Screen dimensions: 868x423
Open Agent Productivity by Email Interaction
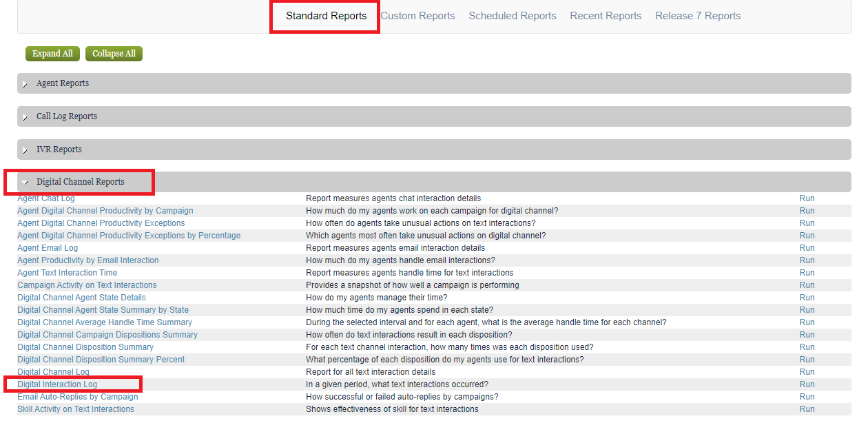coord(88,260)
